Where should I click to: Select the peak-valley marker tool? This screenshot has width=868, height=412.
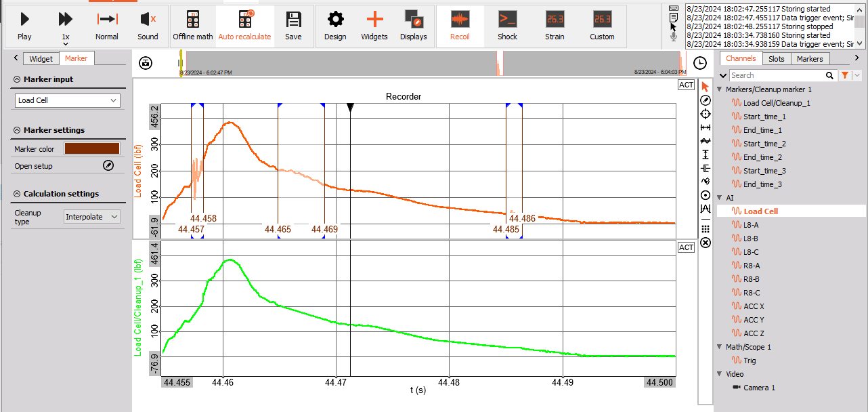click(x=706, y=209)
